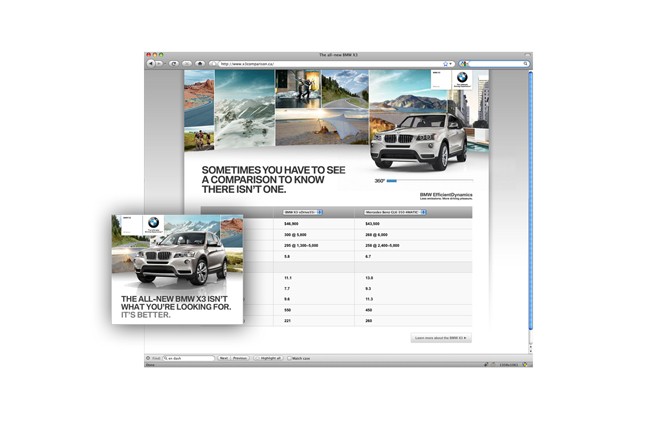Open the overlapping BMW X3 banner ad

[177, 269]
